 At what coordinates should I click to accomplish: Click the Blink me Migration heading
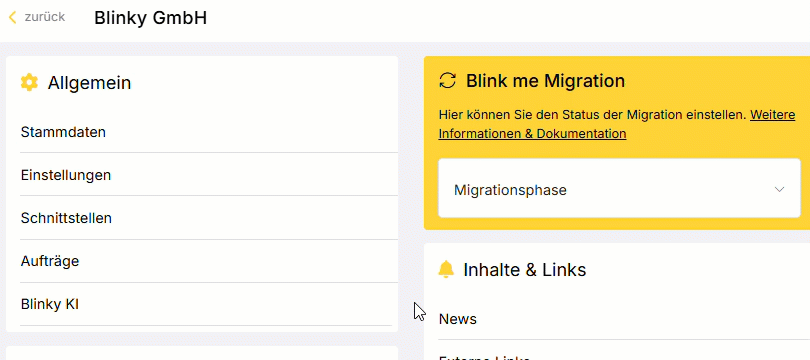point(546,81)
